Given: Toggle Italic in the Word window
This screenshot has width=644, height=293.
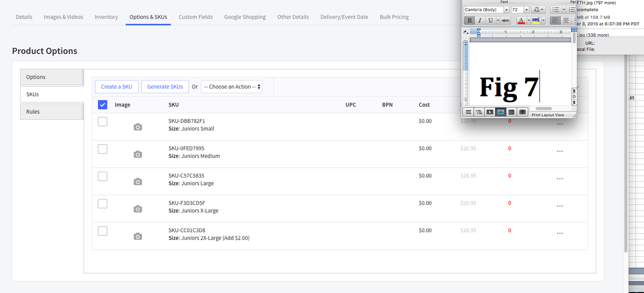Looking at the screenshot, I should tap(480, 20).
